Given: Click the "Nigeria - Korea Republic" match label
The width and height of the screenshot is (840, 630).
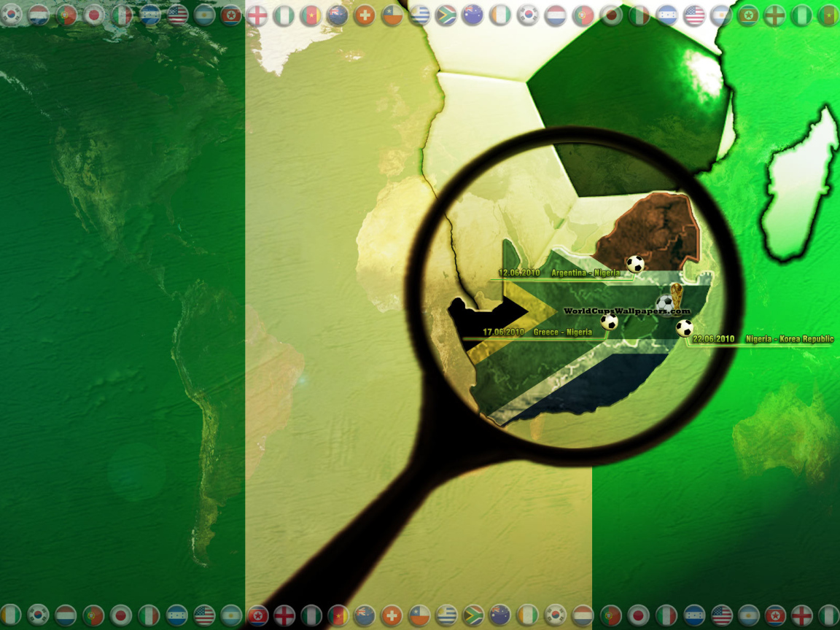Looking at the screenshot, I should (x=786, y=339).
